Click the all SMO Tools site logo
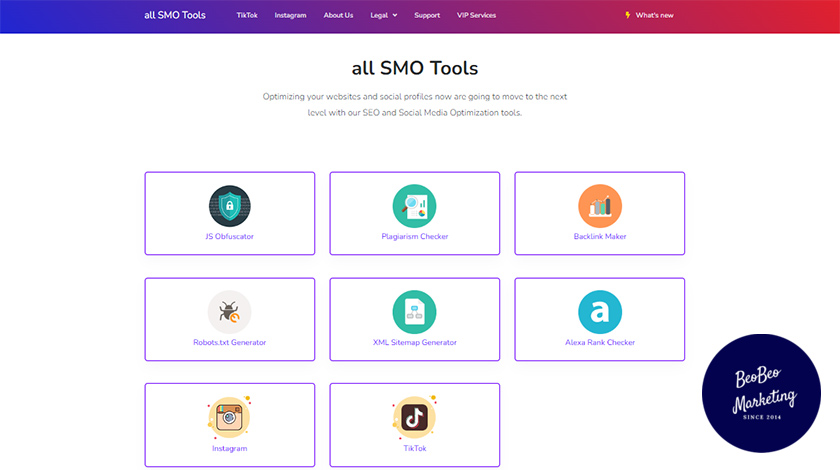 pos(175,16)
